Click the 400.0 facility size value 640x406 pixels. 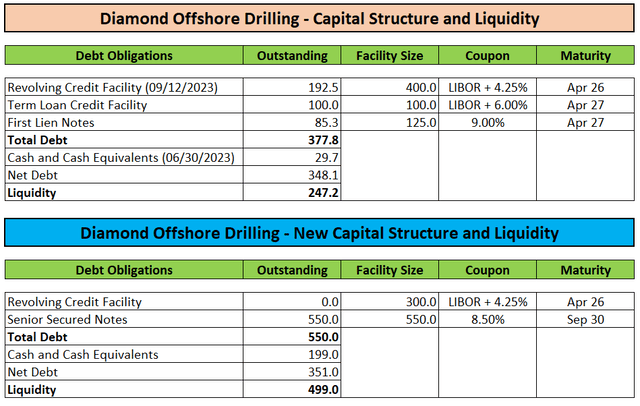tap(421, 87)
